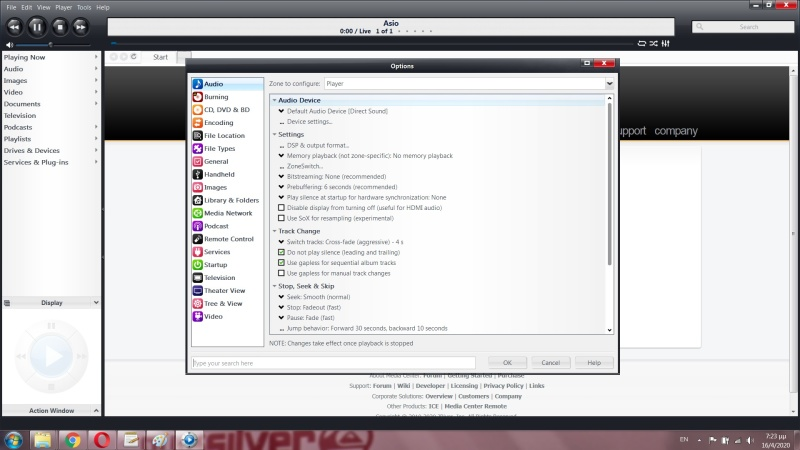Screen dimensions: 800x450
Task: Open the Handheld category icon
Action: [x=197, y=174]
